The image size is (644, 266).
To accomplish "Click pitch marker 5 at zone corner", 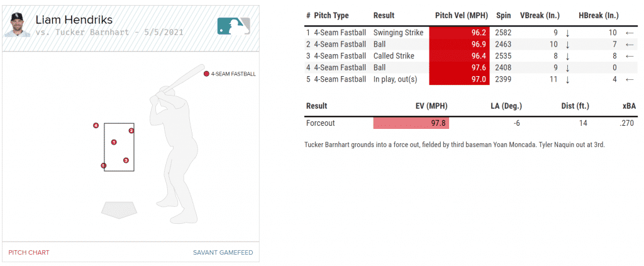I will 104,166.
